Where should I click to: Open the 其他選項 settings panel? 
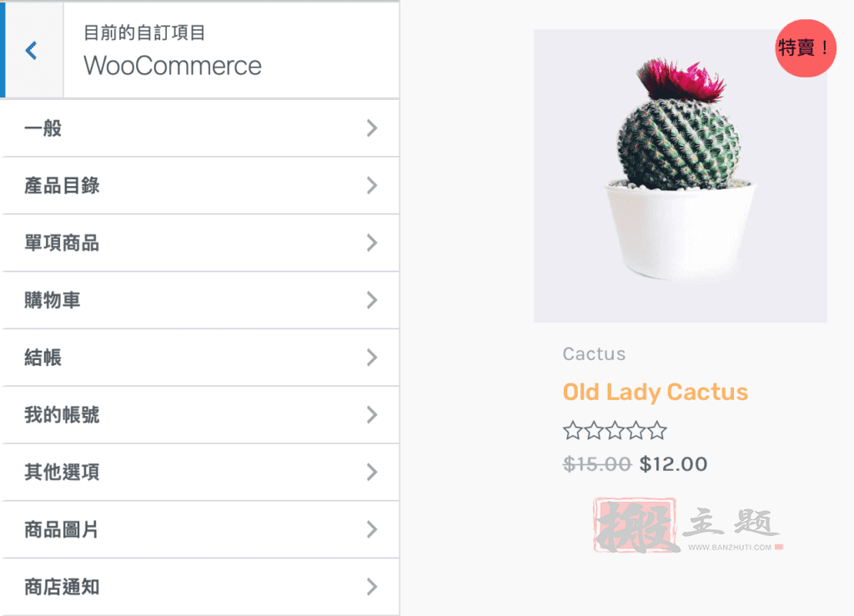pyautogui.click(x=200, y=473)
